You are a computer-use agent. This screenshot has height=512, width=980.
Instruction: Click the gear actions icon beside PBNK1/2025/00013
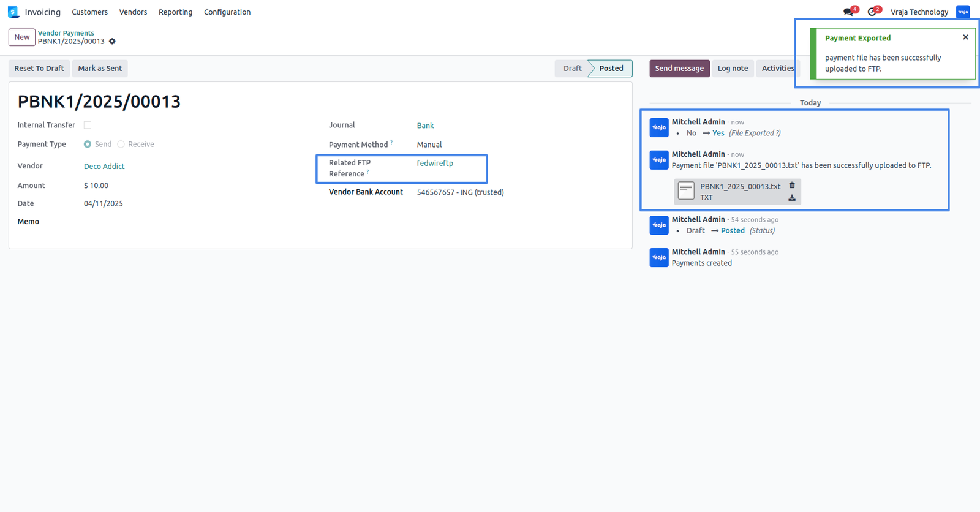click(x=112, y=42)
